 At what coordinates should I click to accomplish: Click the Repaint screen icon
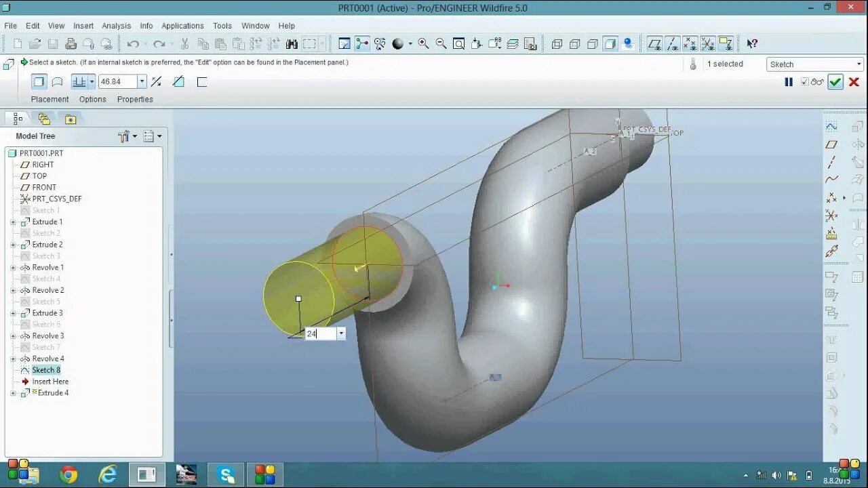click(344, 43)
